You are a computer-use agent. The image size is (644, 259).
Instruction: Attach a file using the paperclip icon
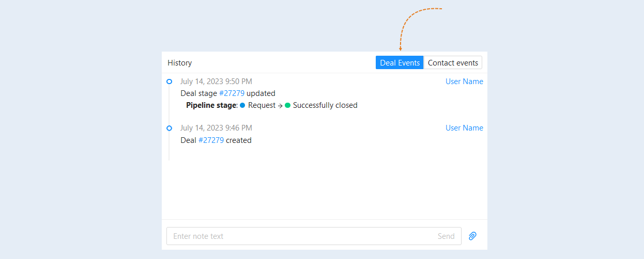point(472,236)
